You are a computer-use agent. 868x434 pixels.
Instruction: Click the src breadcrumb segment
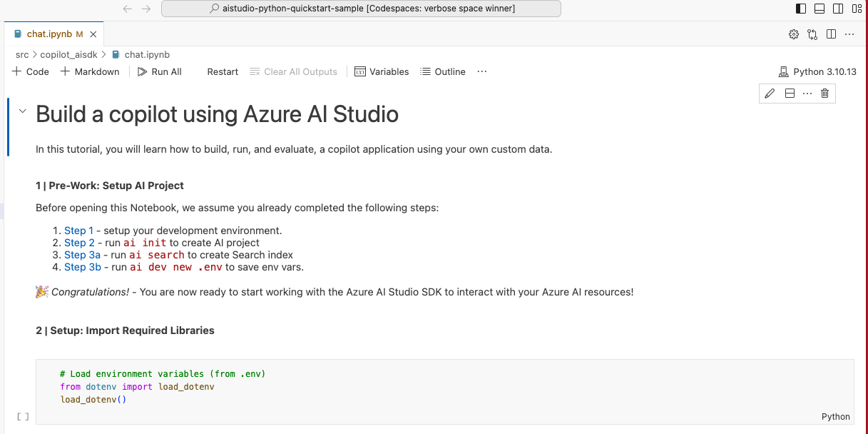coord(22,54)
